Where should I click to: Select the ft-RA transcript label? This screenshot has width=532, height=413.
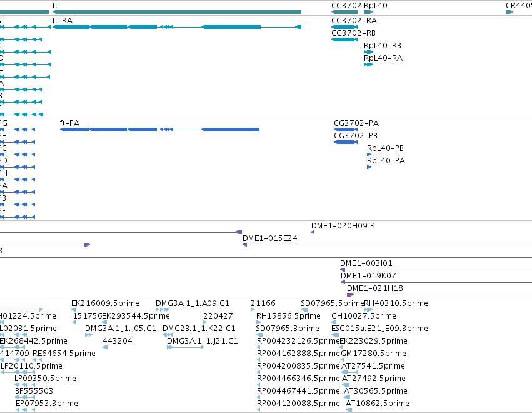[63, 21]
